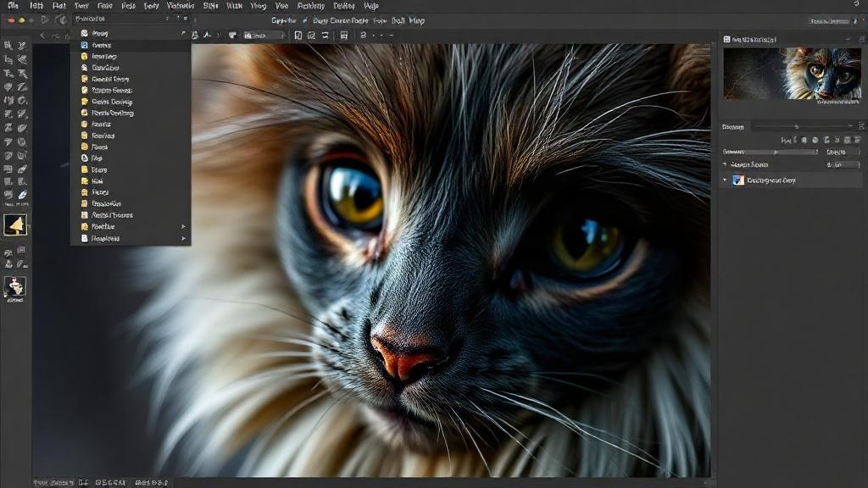Open the workspace selector at top right

[x=834, y=21]
